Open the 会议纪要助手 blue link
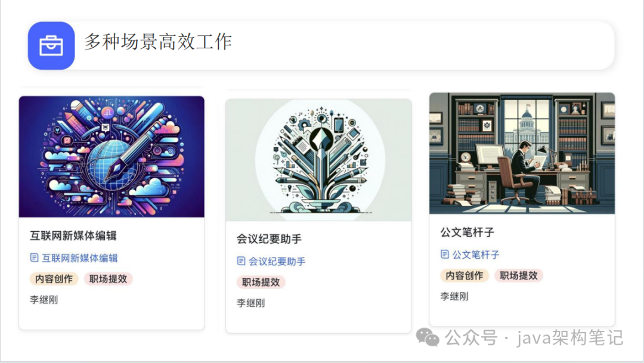Viewport: 644px width, 363px height. pos(277,261)
